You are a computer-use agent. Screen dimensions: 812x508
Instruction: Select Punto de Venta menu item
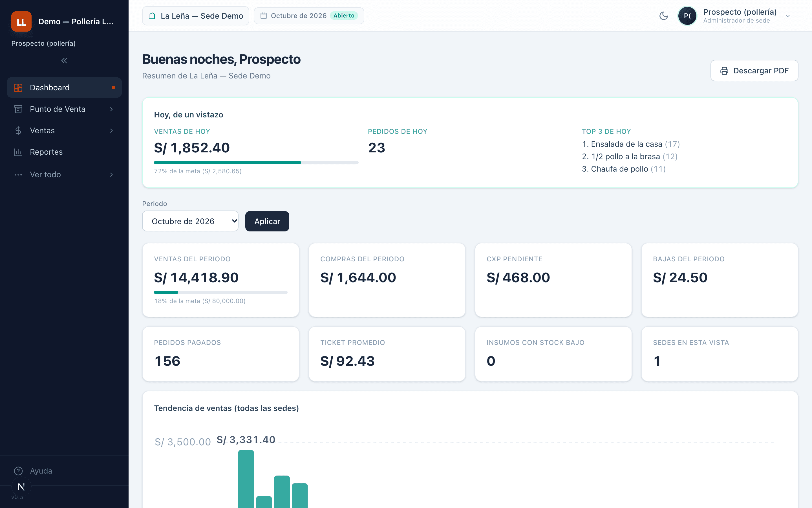(64, 109)
